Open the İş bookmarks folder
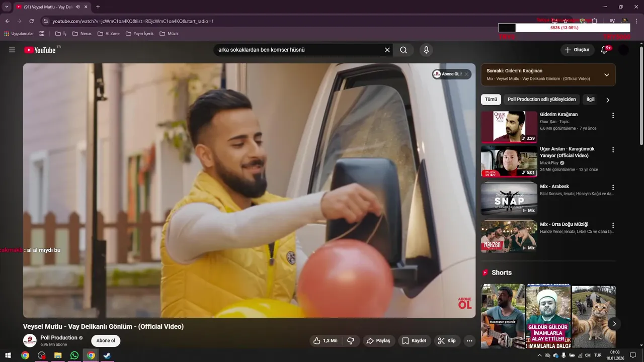The height and width of the screenshot is (362, 644). pos(61,34)
